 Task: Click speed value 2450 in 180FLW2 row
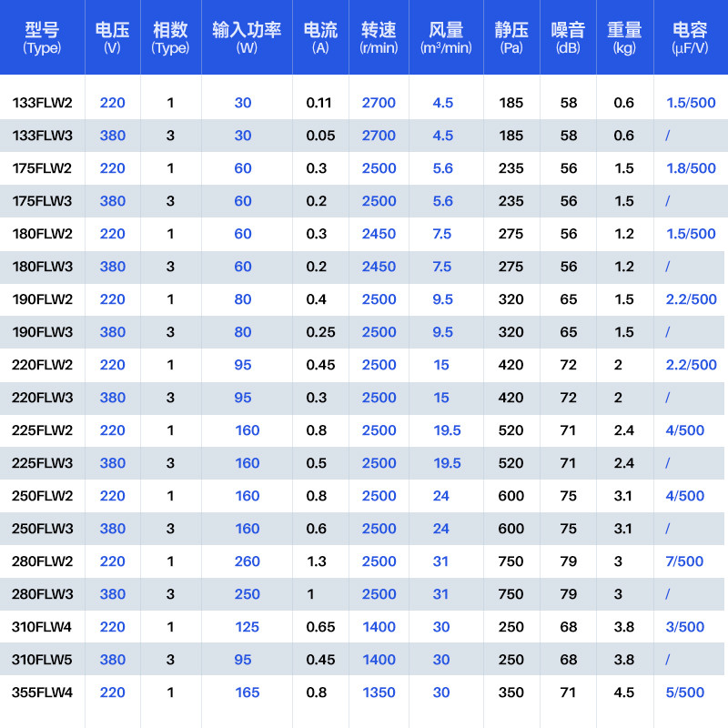[379, 234]
